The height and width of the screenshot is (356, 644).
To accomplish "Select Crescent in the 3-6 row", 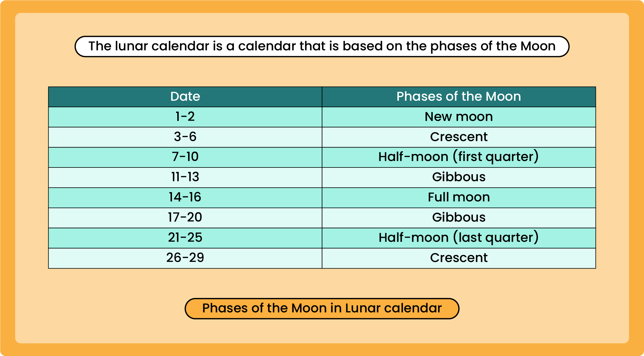I will [x=459, y=137].
